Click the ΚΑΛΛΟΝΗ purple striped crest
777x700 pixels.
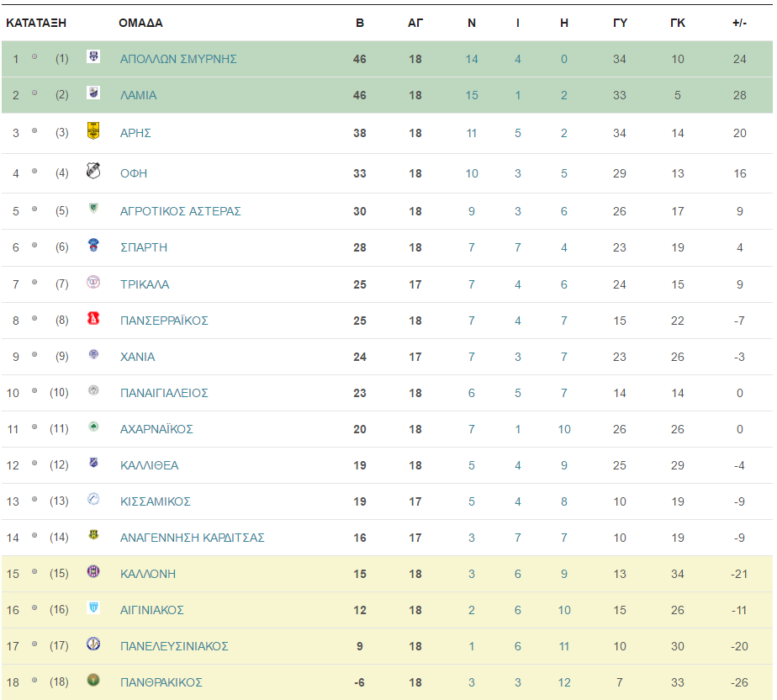(93, 571)
